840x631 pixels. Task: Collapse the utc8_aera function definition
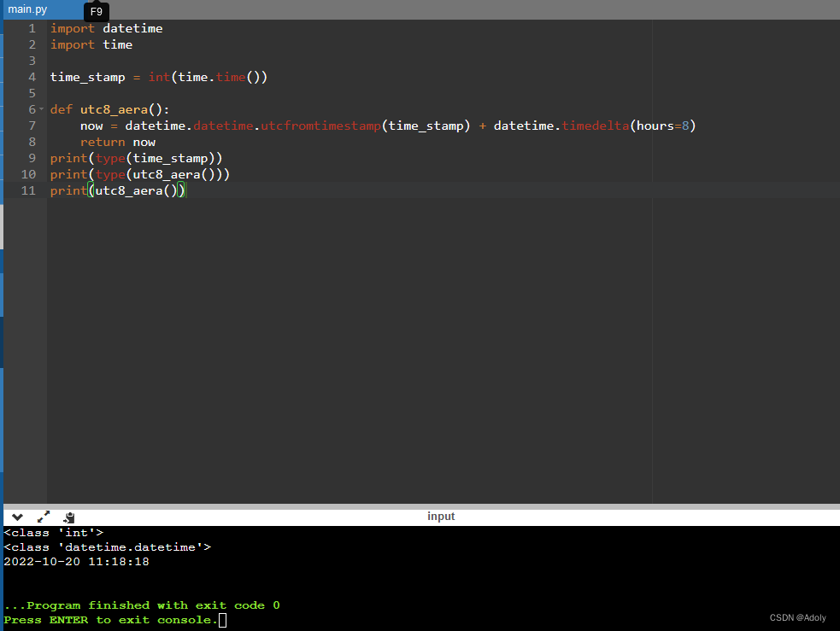coord(40,109)
